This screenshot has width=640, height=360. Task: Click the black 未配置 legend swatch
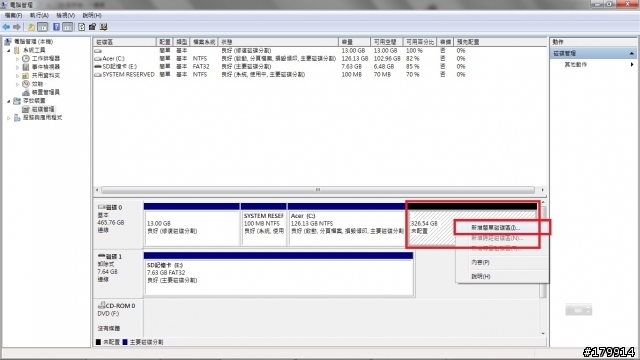coord(98,342)
